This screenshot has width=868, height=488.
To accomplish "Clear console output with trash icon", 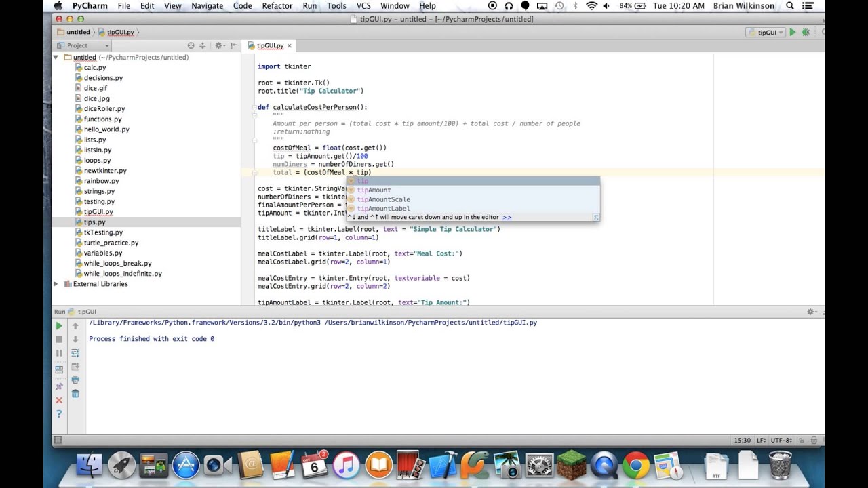I will tap(75, 394).
